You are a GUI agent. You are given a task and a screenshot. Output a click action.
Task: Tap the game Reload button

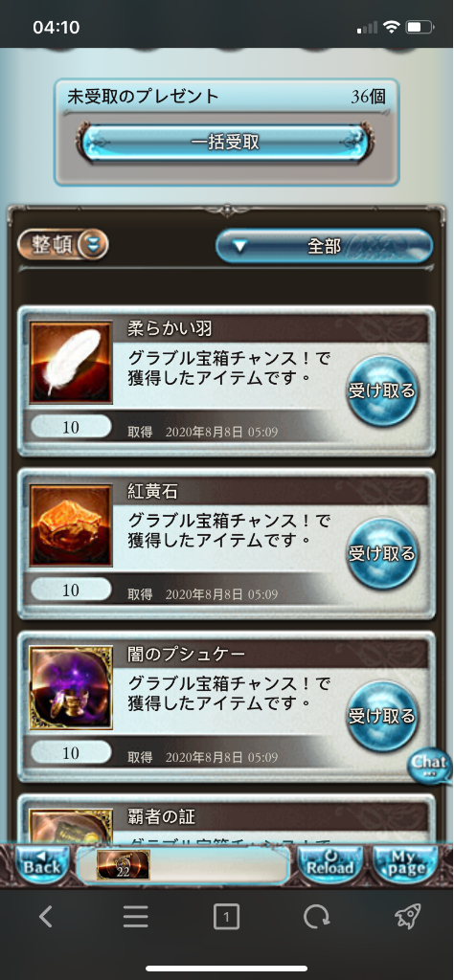tap(329, 865)
